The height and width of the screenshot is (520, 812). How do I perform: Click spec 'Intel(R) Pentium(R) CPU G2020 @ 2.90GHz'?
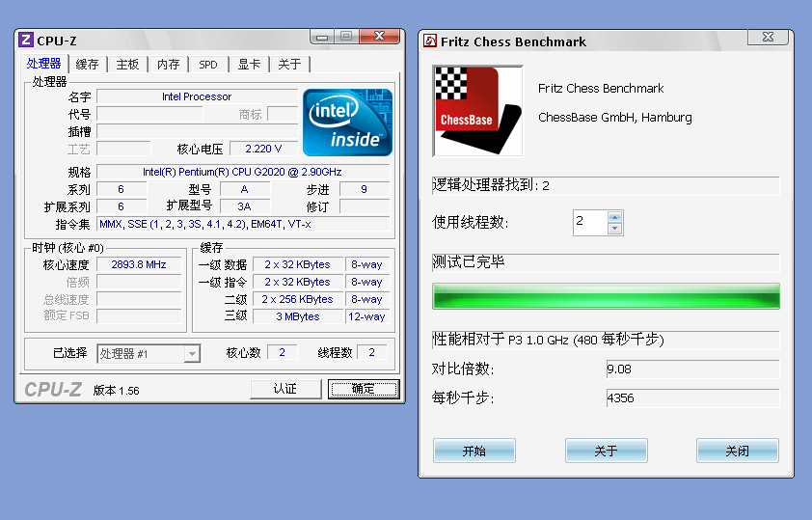point(242,172)
